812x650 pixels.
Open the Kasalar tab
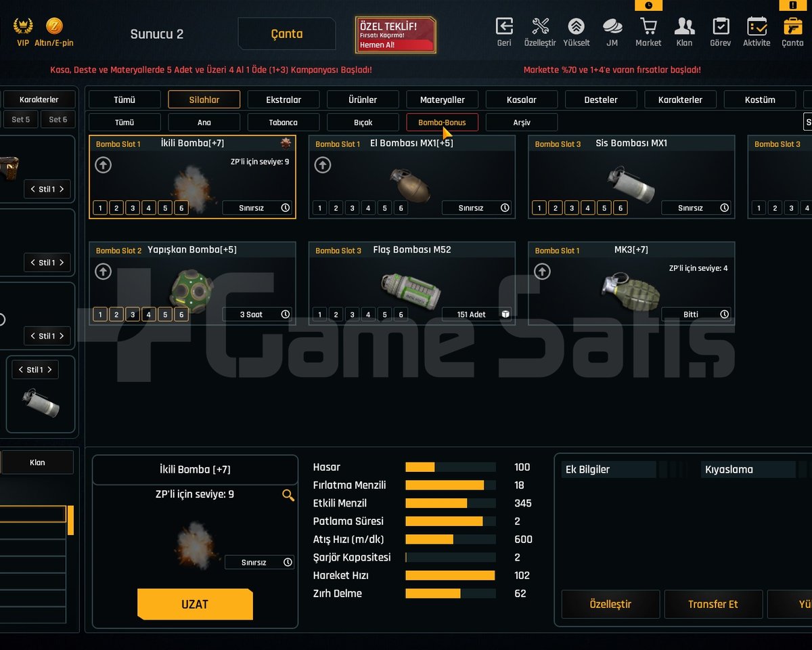click(522, 100)
